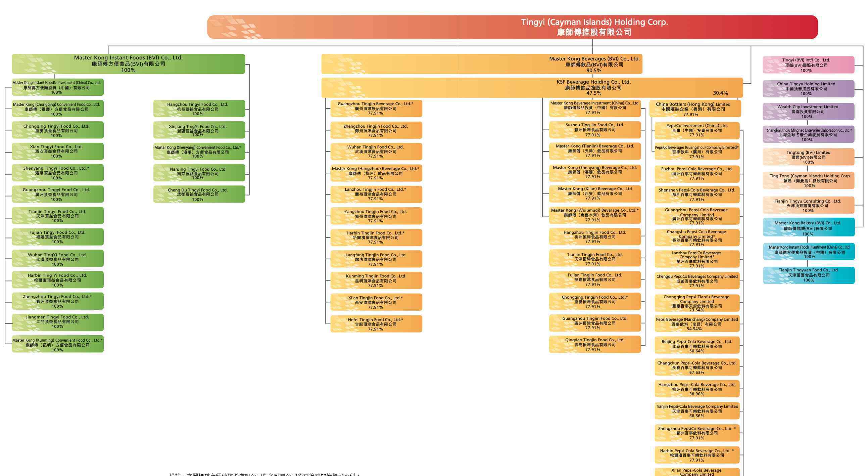Select Xinjiang TingYi Food Co., Ltd. box
This screenshot has width=868, height=476.
coord(199,130)
